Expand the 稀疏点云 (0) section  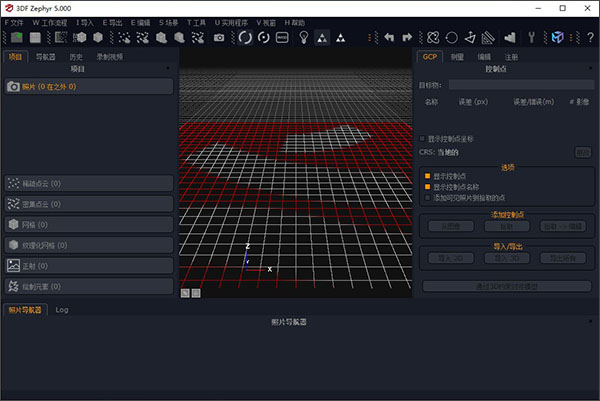pyautogui.click(x=89, y=184)
